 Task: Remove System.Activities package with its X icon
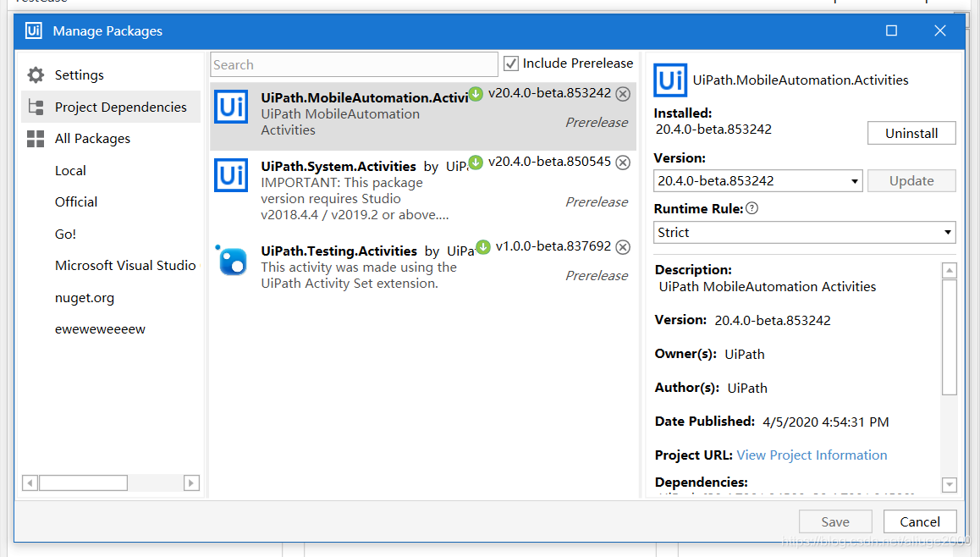[623, 163]
